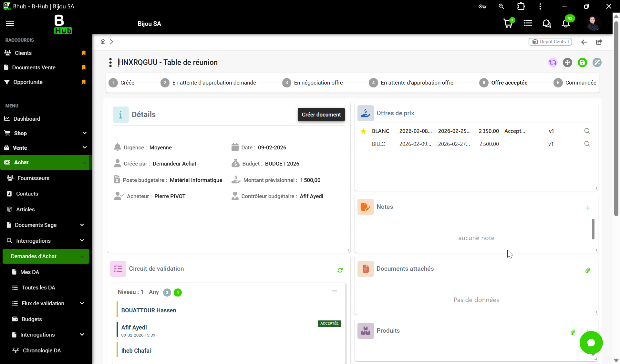The image size is (620, 364).
Task: Click the star icon of BLANC offer
Action: pos(363,131)
